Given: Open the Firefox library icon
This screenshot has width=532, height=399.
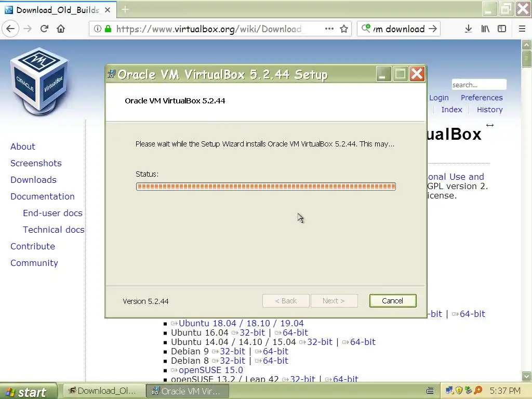Looking at the screenshot, I should point(485,29).
